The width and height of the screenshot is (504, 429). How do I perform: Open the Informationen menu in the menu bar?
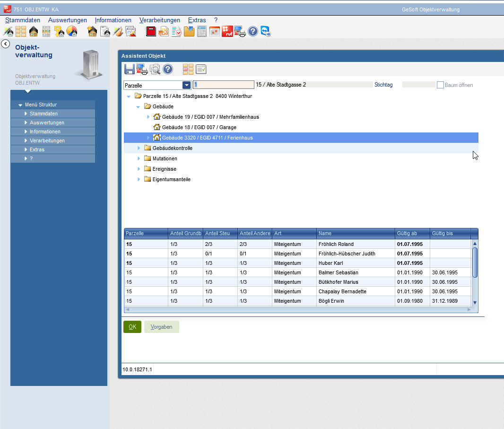113,20
